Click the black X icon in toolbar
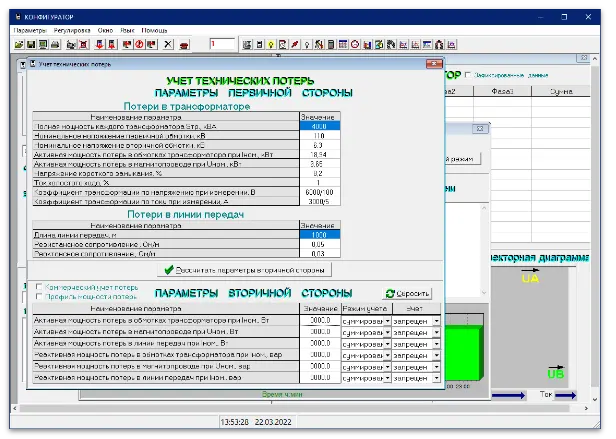Viewport: 616px width, 439px height. pyautogui.click(x=168, y=45)
